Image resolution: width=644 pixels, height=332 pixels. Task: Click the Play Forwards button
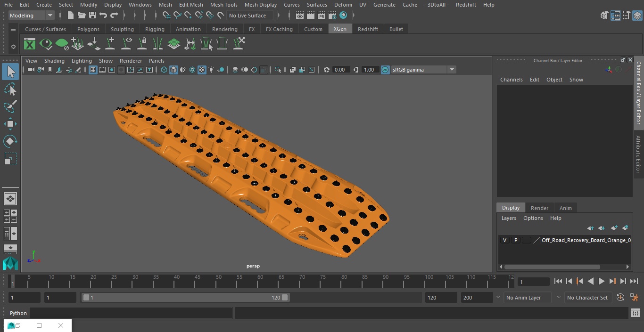(602, 281)
